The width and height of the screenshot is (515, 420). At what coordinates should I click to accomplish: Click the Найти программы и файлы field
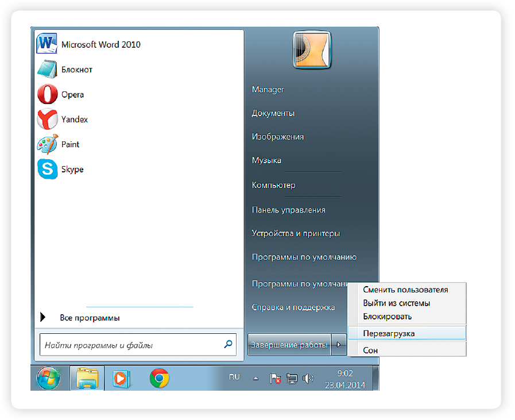coord(138,344)
